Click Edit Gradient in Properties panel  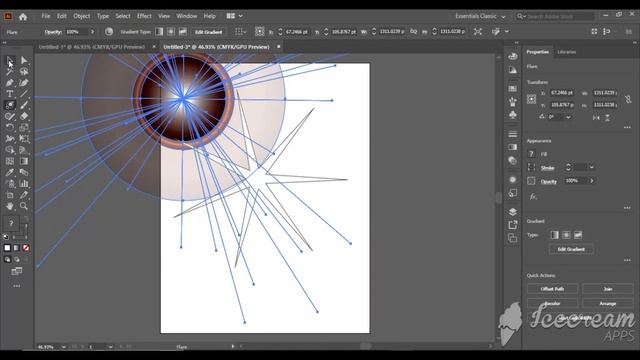[571, 249]
